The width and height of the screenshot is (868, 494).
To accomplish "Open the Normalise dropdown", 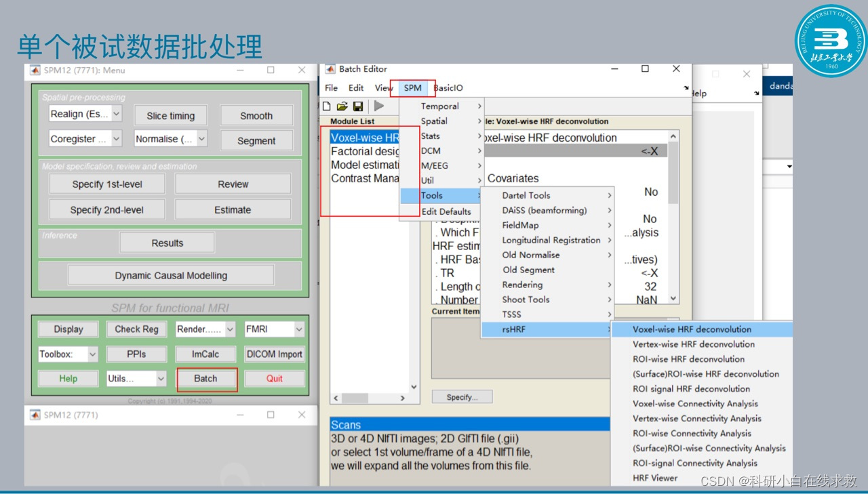I will coord(171,140).
